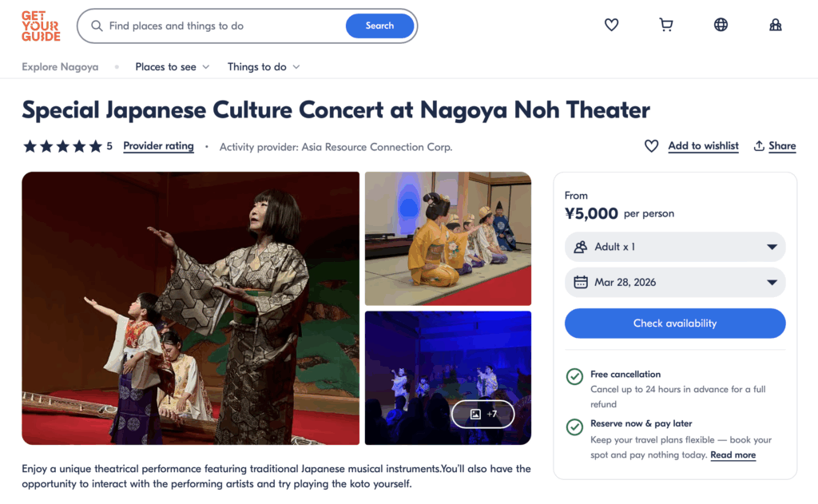Open the +7 photo gallery button
Viewport: 818px width, 504px height.
(482, 414)
